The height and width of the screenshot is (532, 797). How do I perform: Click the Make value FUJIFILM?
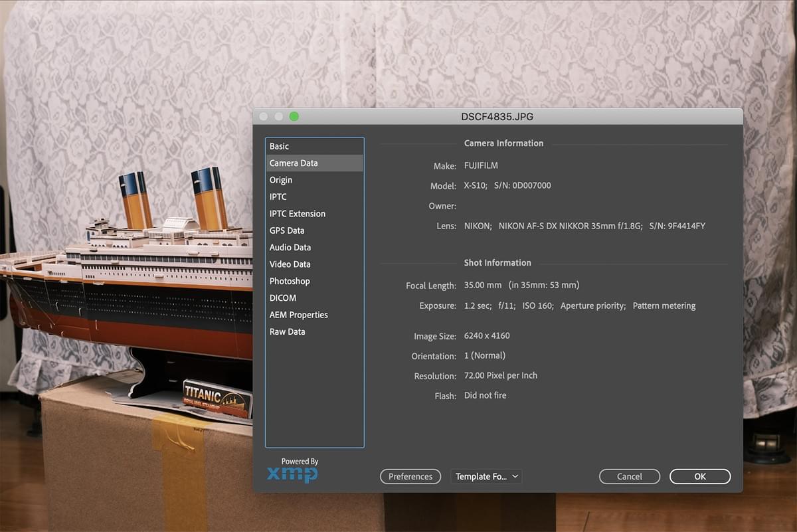coord(481,165)
